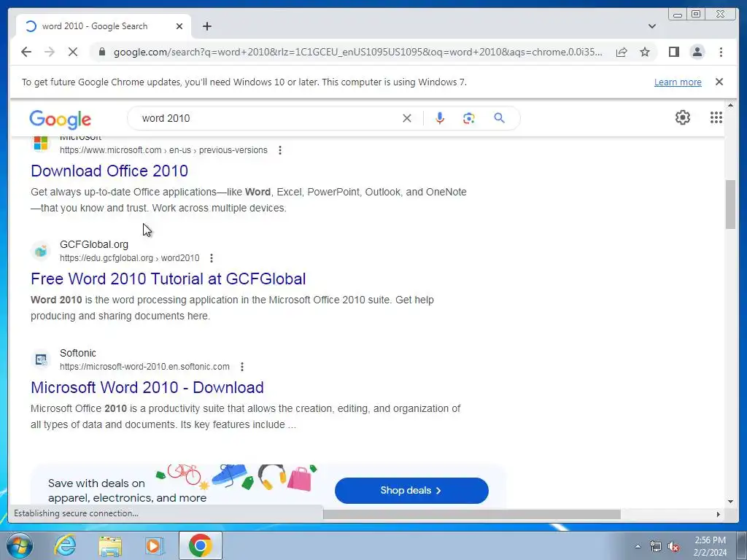Open more options for Microsoft result

pos(280,150)
